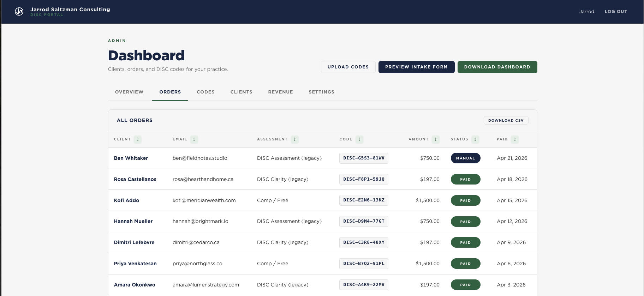Log out of the portal
Image resolution: width=644 pixels, height=296 pixels.
[x=616, y=12]
